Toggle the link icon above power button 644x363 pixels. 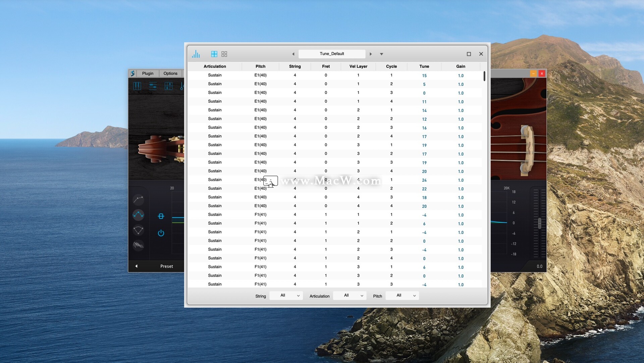(x=161, y=216)
